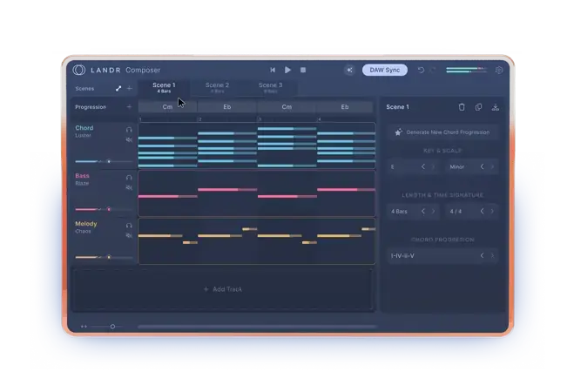Click Generate New Chord Progression
This screenshot has height=392, width=574.
(x=442, y=132)
